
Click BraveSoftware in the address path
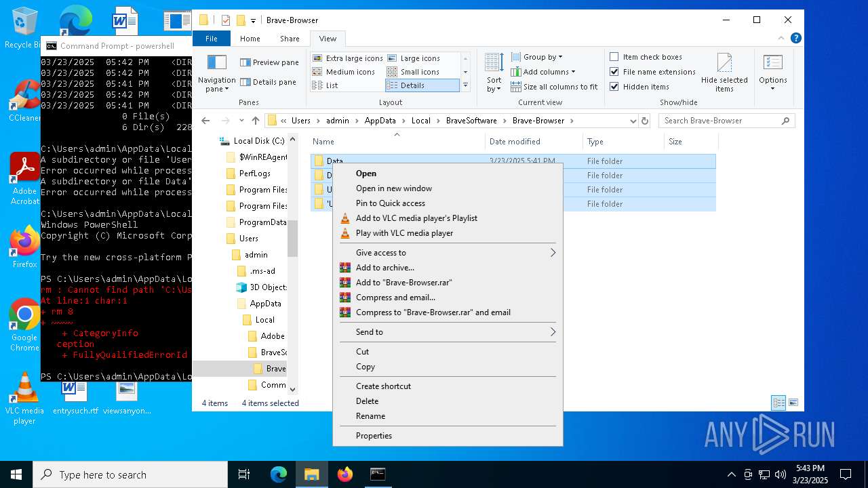pyautogui.click(x=471, y=121)
